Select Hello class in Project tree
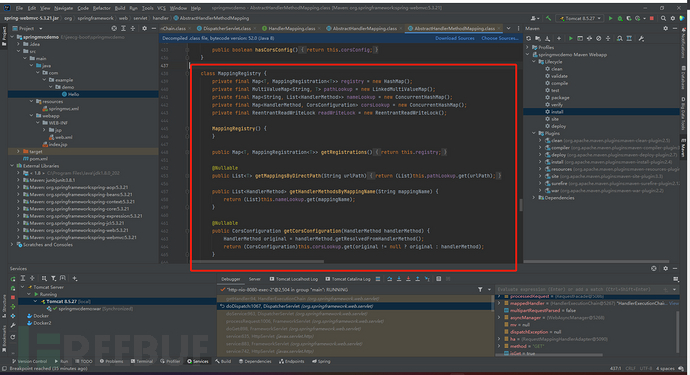This screenshot has height=375, width=690. [73, 94]
